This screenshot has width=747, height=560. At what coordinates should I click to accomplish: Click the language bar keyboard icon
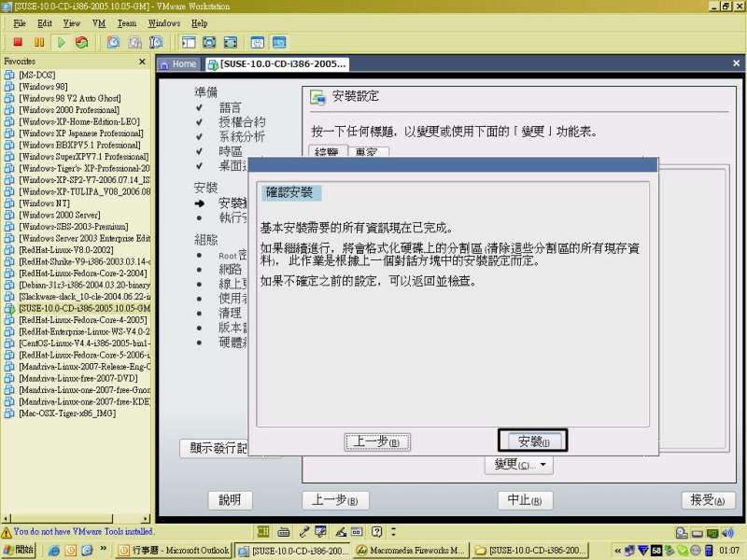tap(284, 531)
